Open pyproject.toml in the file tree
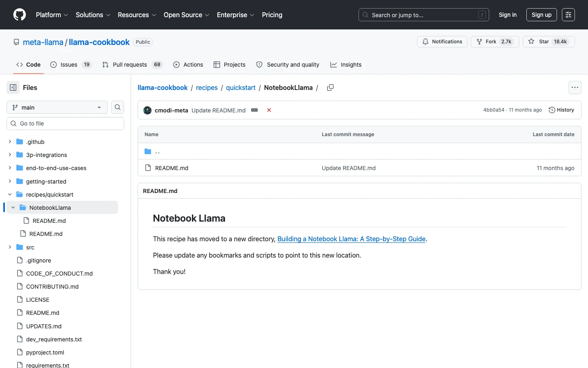The image size is (588, 368). [x=45, y=352]
